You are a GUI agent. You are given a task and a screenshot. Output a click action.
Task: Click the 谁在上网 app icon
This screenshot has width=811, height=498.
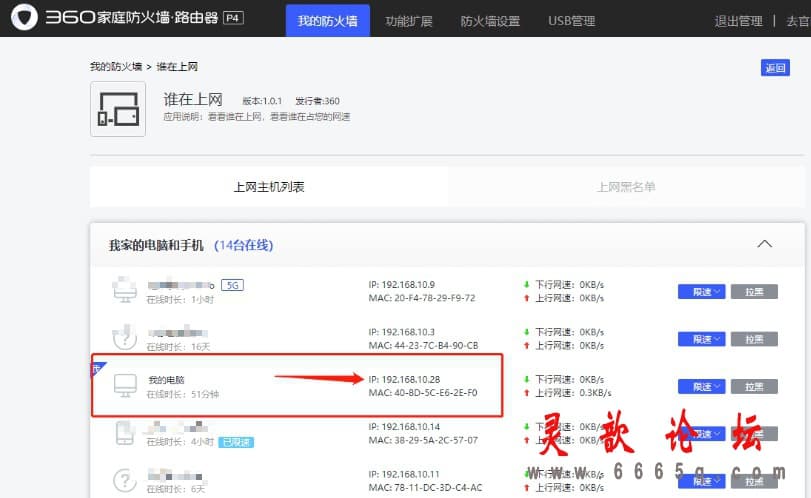click(118, 109)
